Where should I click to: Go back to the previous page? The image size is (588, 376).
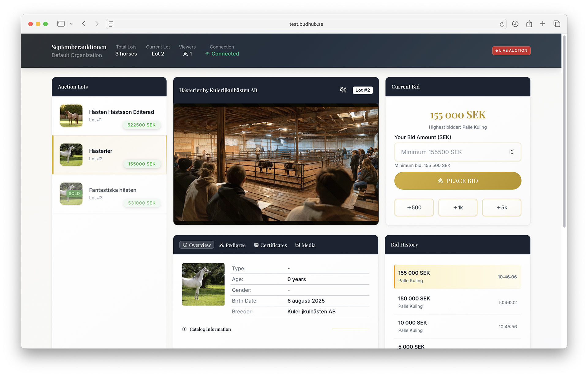click(x=84, y=24)
